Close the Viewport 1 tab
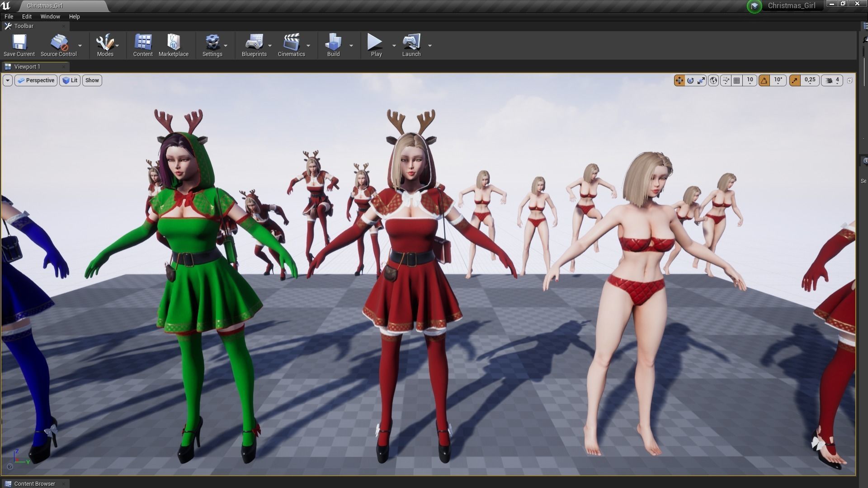 (x=64, y=67)
